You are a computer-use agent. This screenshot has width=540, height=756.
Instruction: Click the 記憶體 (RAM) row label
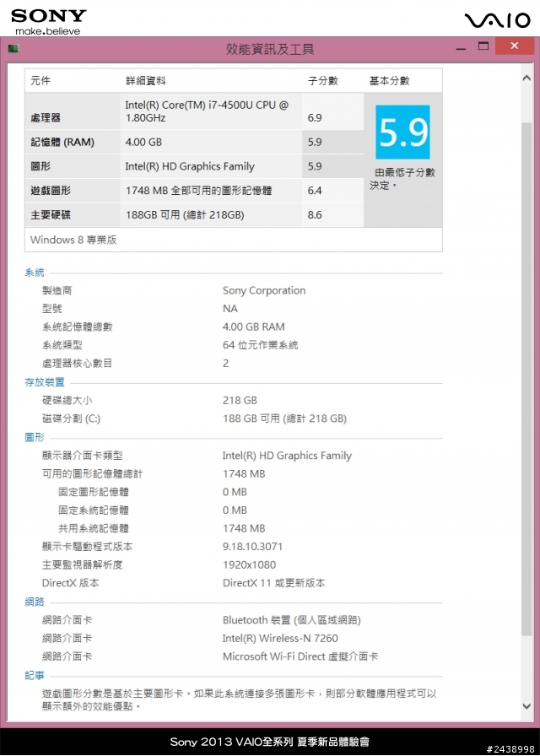click(x=62, y=143)
